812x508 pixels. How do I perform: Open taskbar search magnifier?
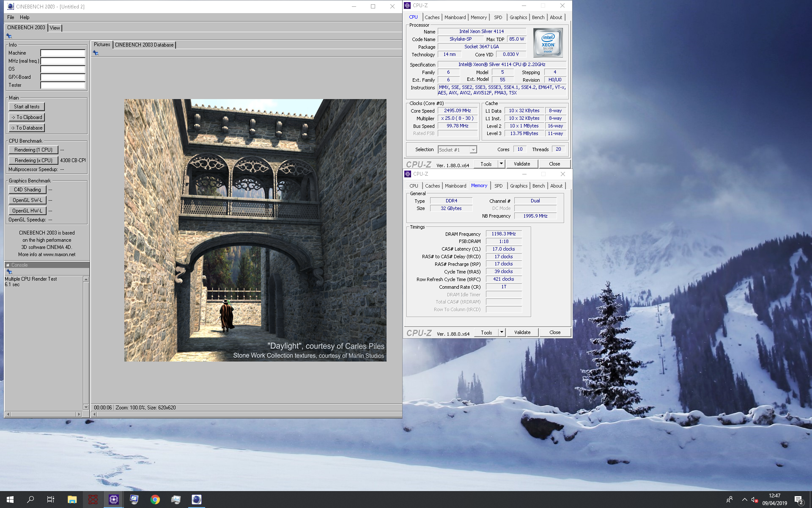point(30,500)
